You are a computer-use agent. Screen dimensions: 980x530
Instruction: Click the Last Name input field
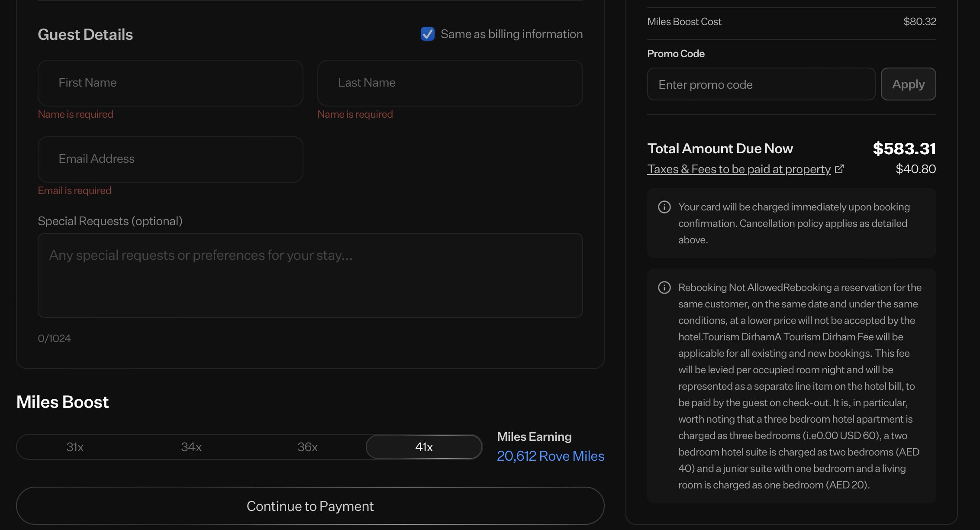tap(450, 83)
